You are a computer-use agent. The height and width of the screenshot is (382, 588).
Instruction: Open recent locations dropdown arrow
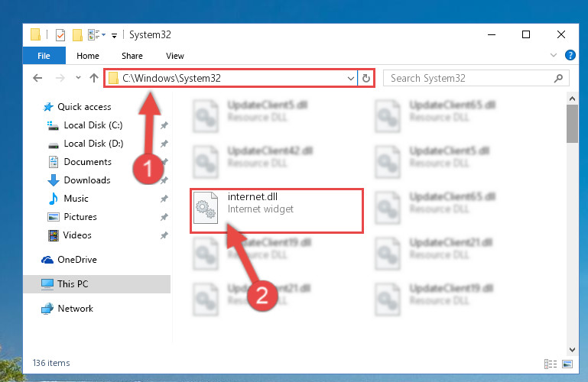[78, 78]
